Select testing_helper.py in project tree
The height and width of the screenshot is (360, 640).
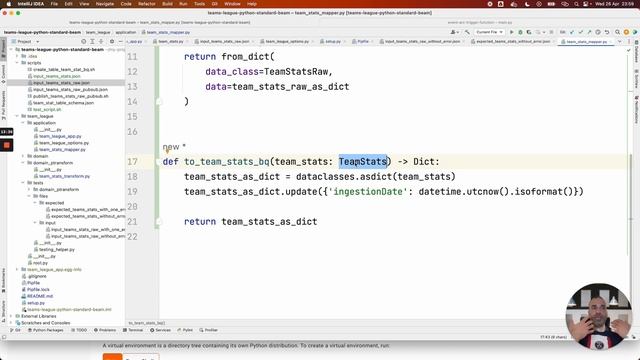[x=56, y=249]
